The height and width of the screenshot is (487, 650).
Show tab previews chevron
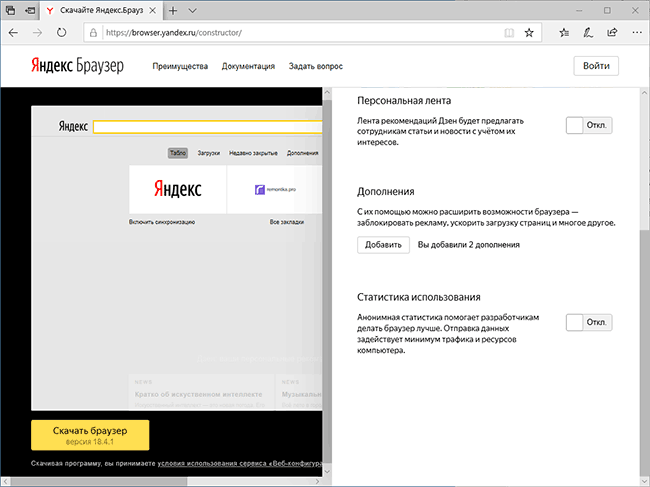point(192,11)
